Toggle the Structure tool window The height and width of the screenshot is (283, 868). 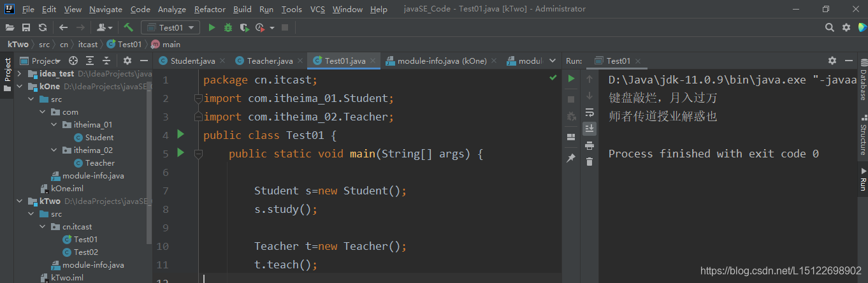click(862, 135)
